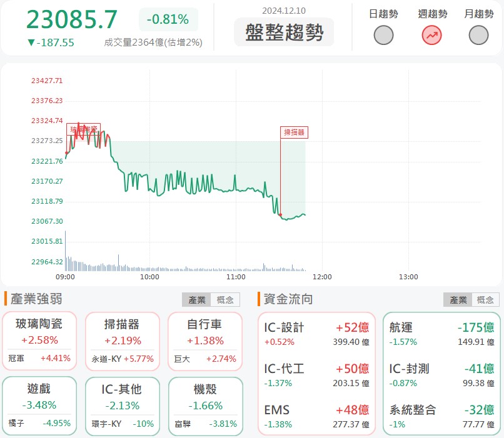Viewport: 504px width, 438px height.
Task: Click the 月趨勢 label
Action: point(479,14)
